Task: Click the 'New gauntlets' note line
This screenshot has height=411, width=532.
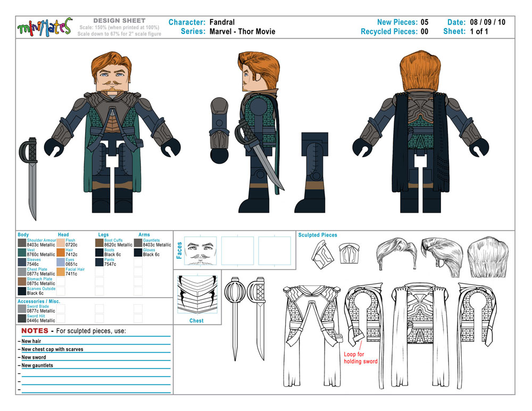Action: (37, 366)
